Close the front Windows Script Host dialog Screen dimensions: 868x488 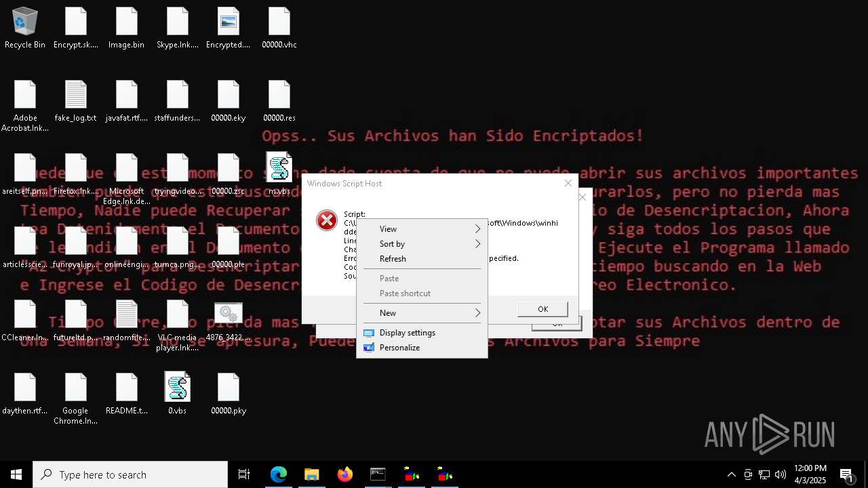point(568,183)
